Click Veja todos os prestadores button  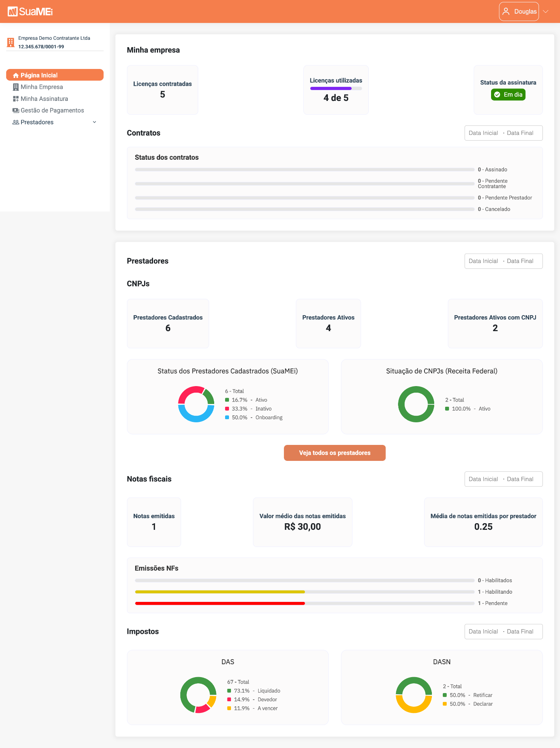335,453
